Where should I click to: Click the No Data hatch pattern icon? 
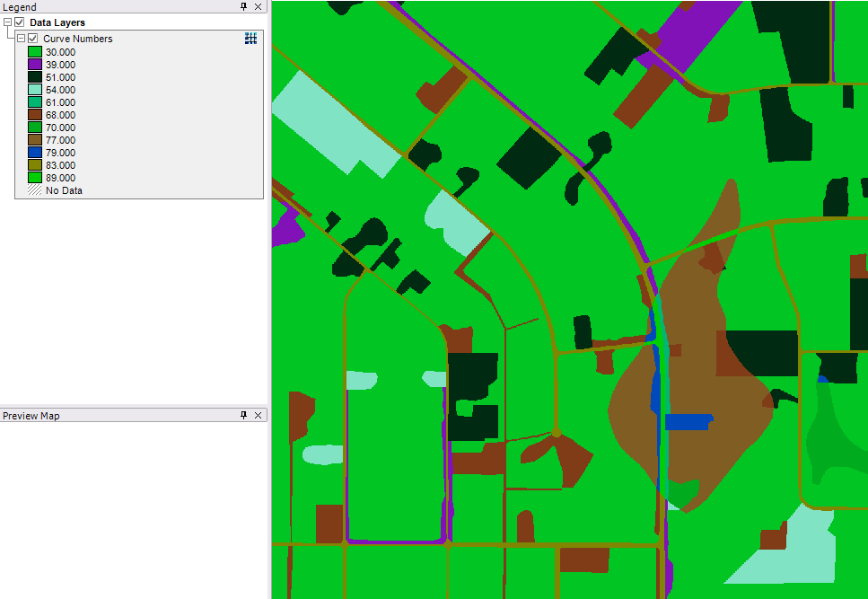tap(35, 190)
